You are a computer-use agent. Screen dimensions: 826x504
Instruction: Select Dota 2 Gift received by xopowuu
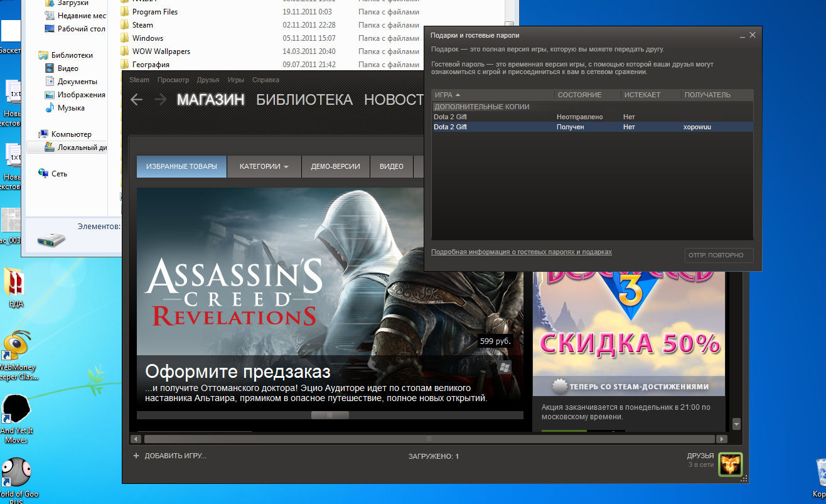593,127
